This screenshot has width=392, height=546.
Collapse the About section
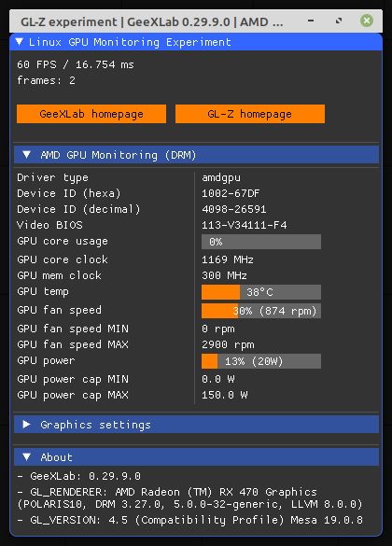(x=196, y=457)
